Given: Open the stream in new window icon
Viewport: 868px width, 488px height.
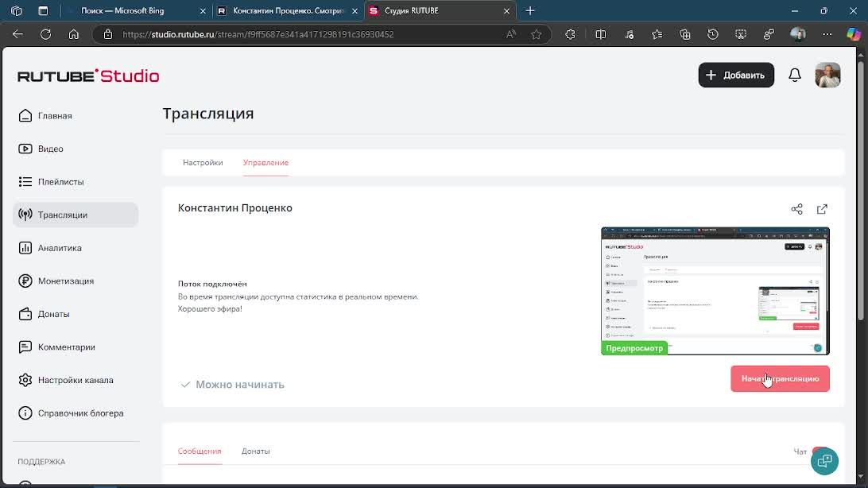Looking at the screenshot, I should point(822,209).
